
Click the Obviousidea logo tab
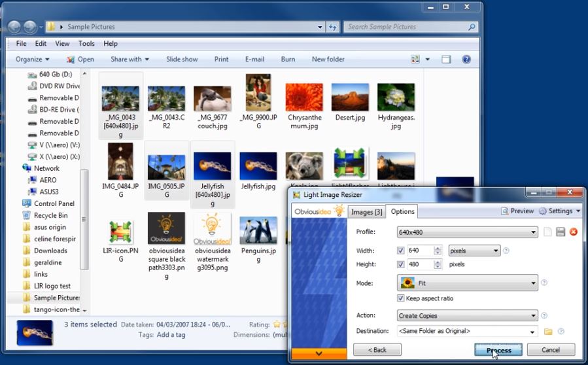tap(319, 211)
